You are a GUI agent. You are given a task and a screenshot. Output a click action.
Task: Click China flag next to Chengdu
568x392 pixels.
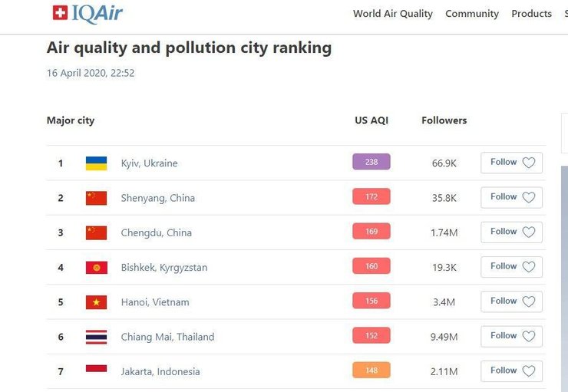[96, 232]
